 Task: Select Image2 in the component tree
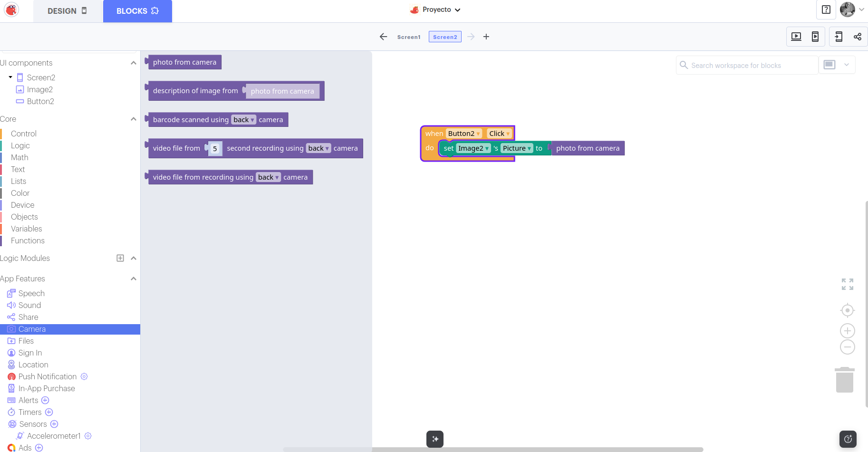click(x=40, y=89)
